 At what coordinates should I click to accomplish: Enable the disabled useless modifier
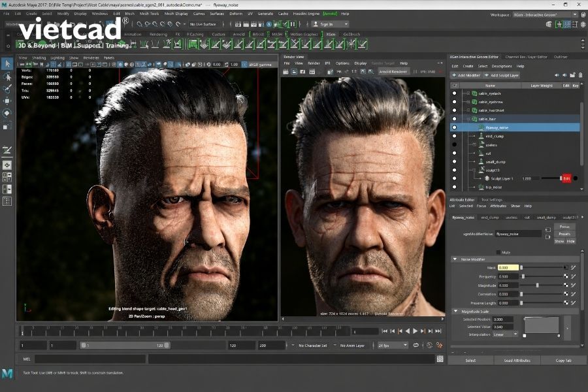pyautogui.click(x=455, y=145)
